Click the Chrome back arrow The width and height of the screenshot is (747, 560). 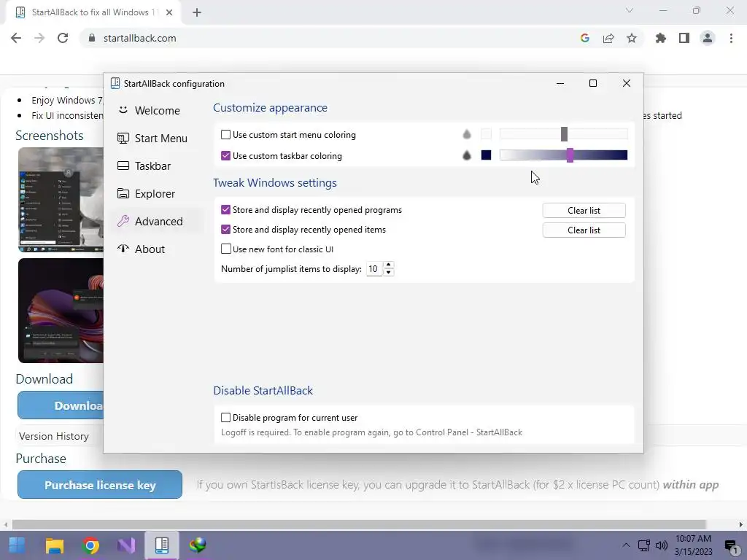pos(16,38)
